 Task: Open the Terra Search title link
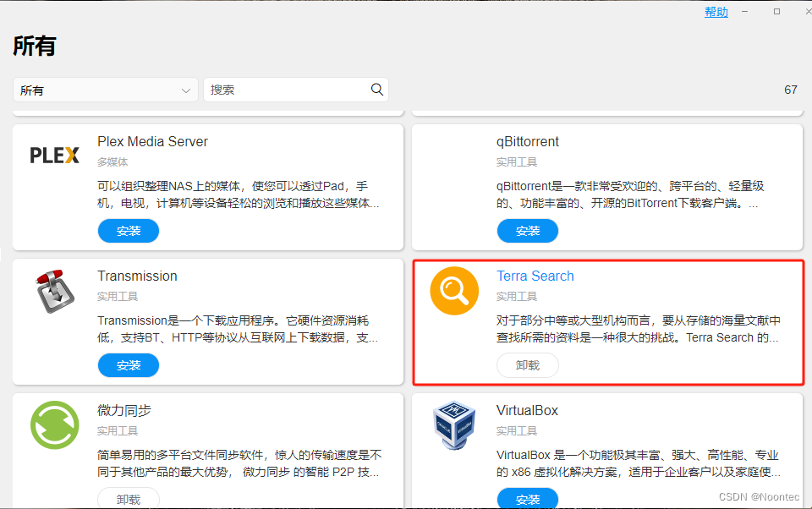[x=535, y=276]
